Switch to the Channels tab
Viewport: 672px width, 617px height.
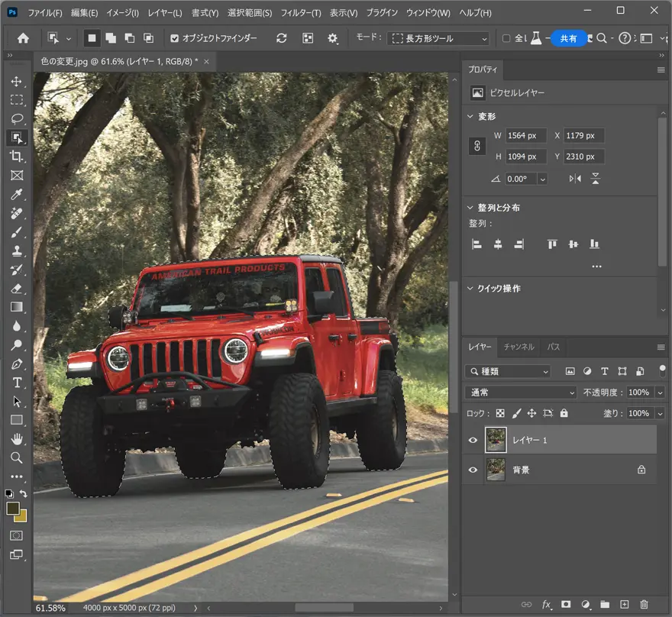coord(519,347)
